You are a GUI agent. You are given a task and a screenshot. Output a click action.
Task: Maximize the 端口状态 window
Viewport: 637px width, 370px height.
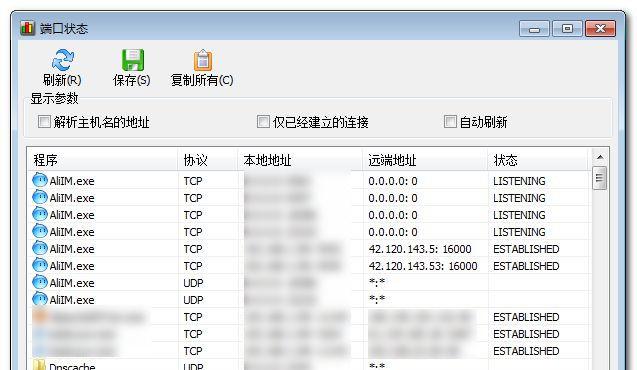click(567, 29)
